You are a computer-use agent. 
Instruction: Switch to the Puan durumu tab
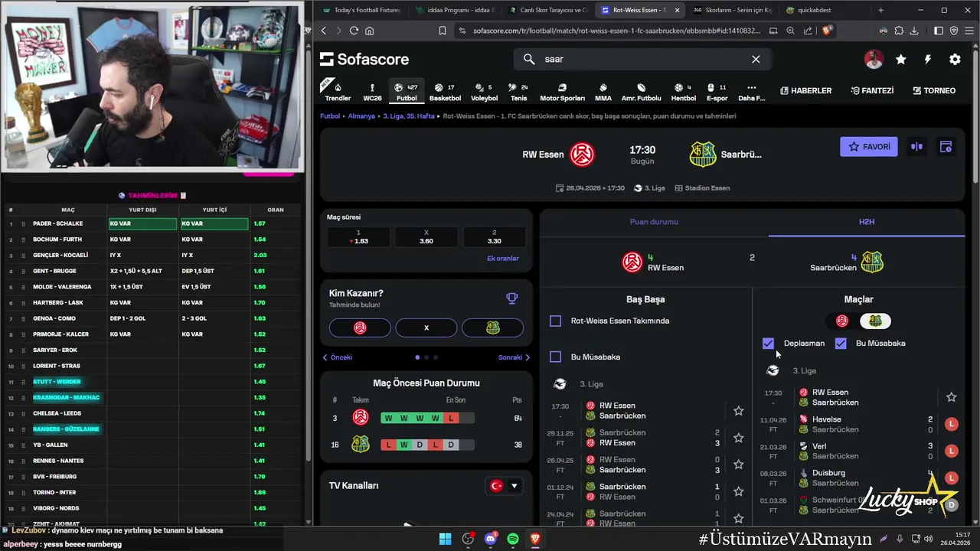coord(654,222)
